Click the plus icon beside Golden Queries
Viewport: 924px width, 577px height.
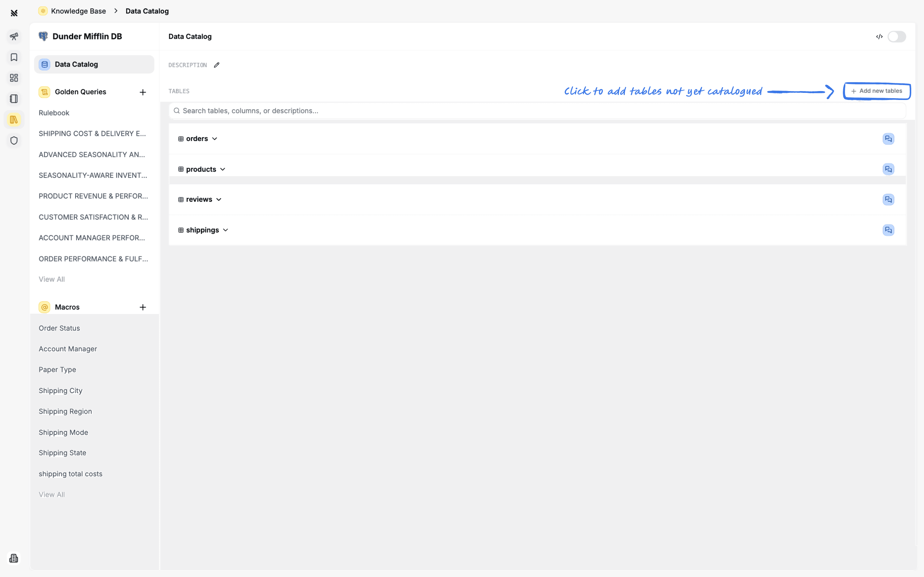(x=143, y=92)
